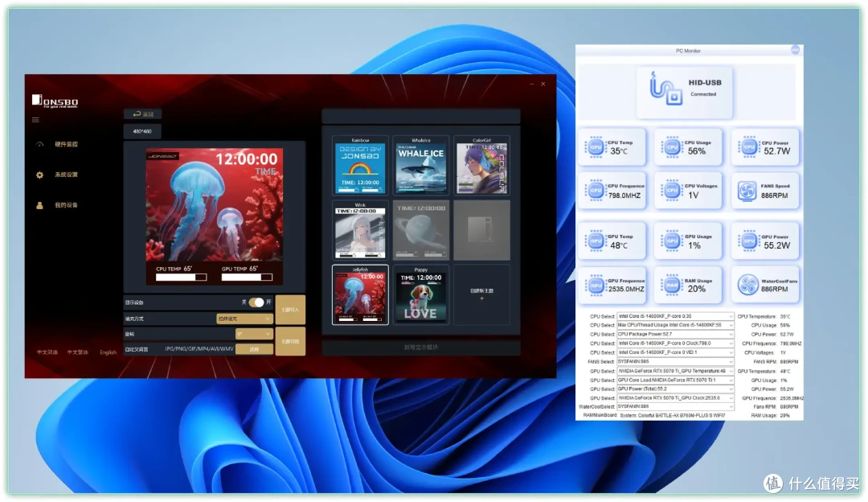Image resolution: width=868 pixels, height=502 pixels.
Task: Open the 填充方式 fill mode dropdown
Action: click(244, 319)
